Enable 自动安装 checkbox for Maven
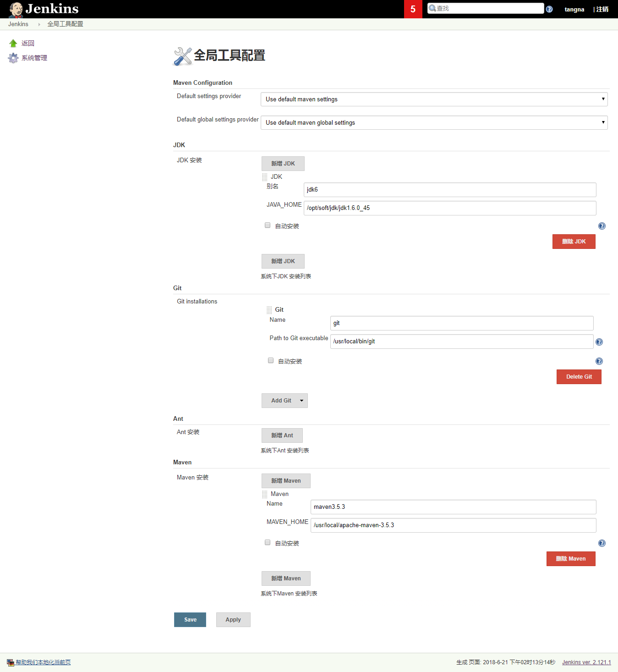The image size is (618, 672). (268, 542)
